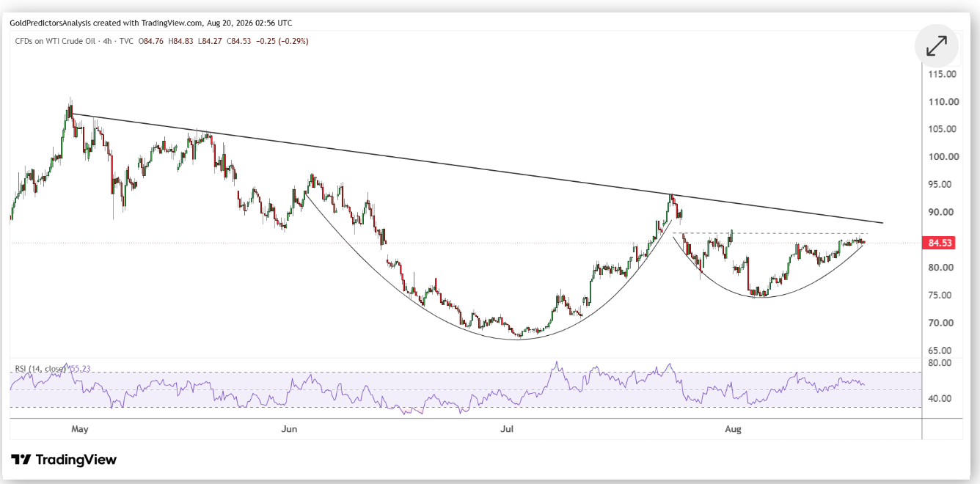Click the Jun label on time axis

click(x=289, y=429)
